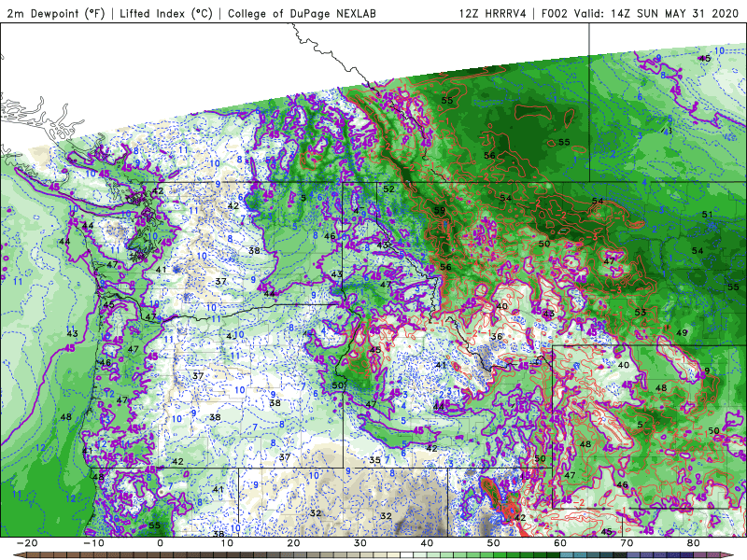Click the black "49" dewpoint value on the map
Screen dimensions: 747x560
click(682, 332)
